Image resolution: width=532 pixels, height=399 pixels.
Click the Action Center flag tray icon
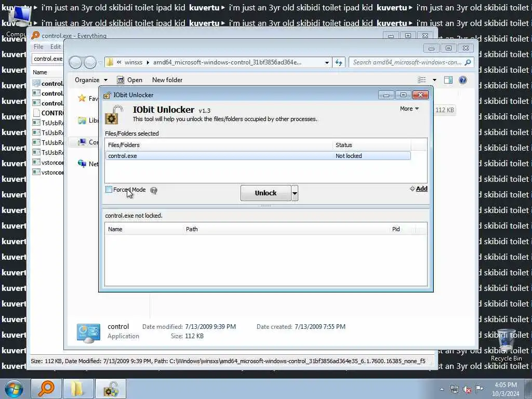(479, 389)
